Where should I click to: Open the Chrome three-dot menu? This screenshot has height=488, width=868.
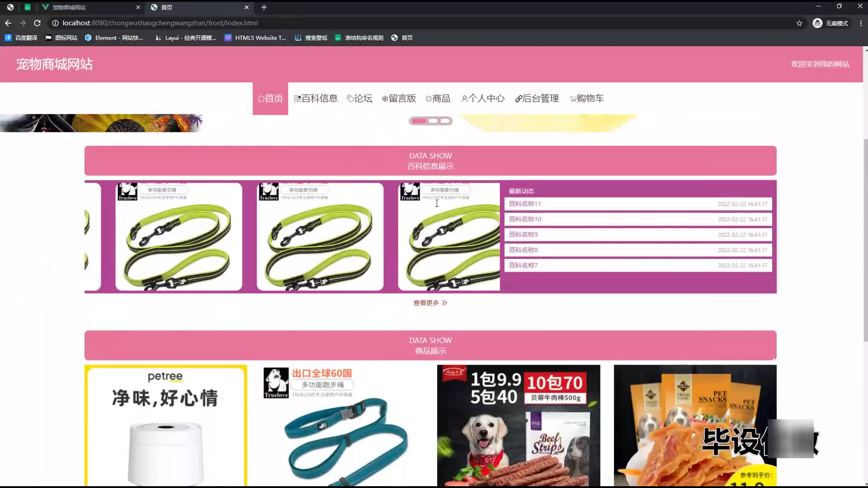click(861, 23)
